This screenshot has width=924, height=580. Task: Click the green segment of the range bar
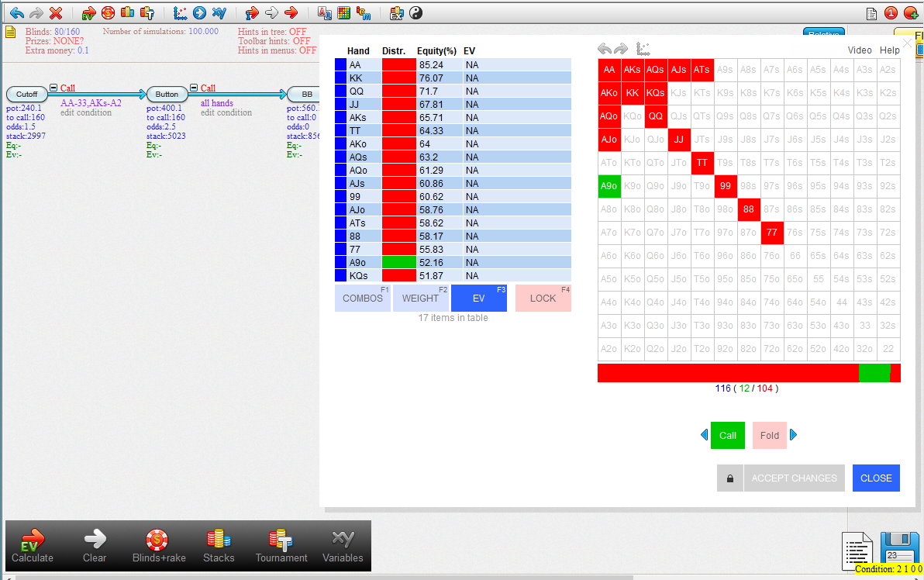pos(874,373)
